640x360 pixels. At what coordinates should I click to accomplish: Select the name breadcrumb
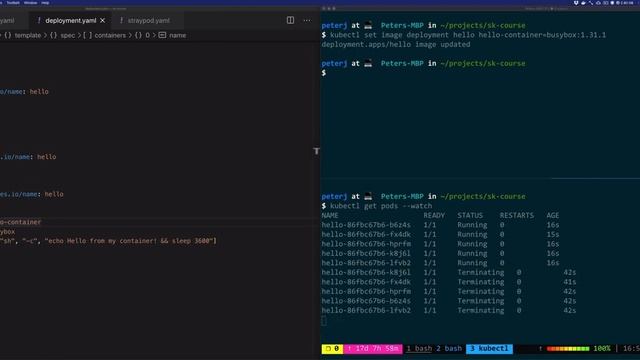pos(178,36)
